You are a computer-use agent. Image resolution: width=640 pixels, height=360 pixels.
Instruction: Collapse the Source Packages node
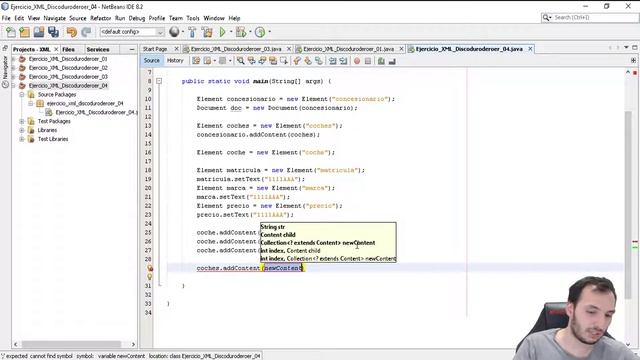[x=22, y=94]
